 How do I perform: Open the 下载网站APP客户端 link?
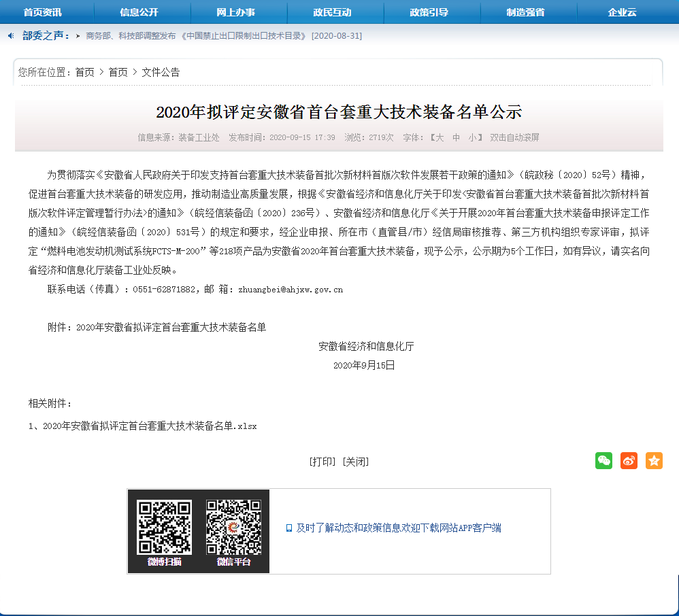click(399, 528)
